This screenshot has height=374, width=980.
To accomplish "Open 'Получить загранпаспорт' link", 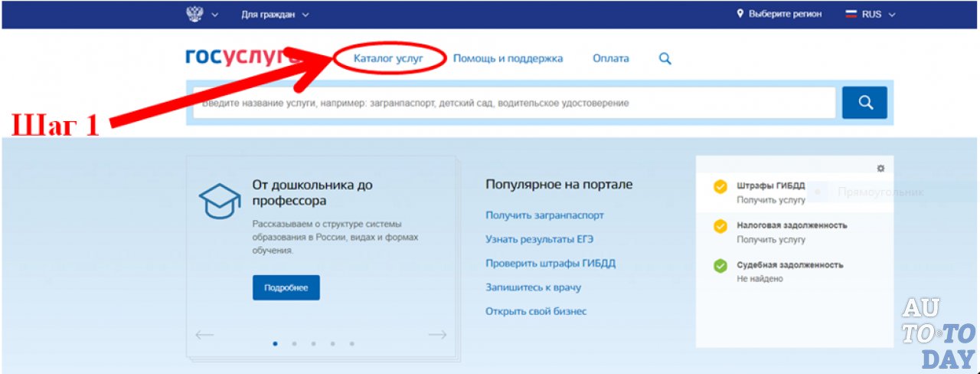I will [544, 215].
